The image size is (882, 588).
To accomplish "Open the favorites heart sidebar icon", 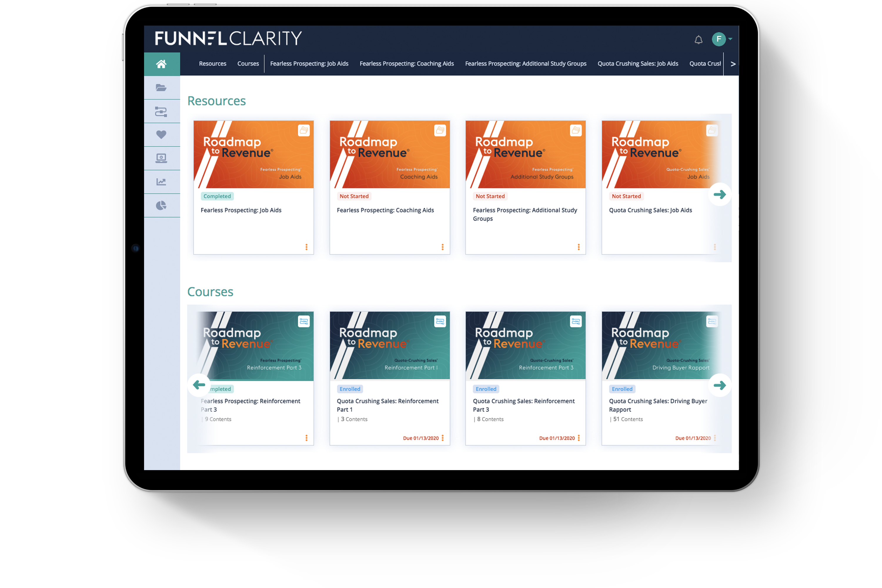I will pos(162,135).
